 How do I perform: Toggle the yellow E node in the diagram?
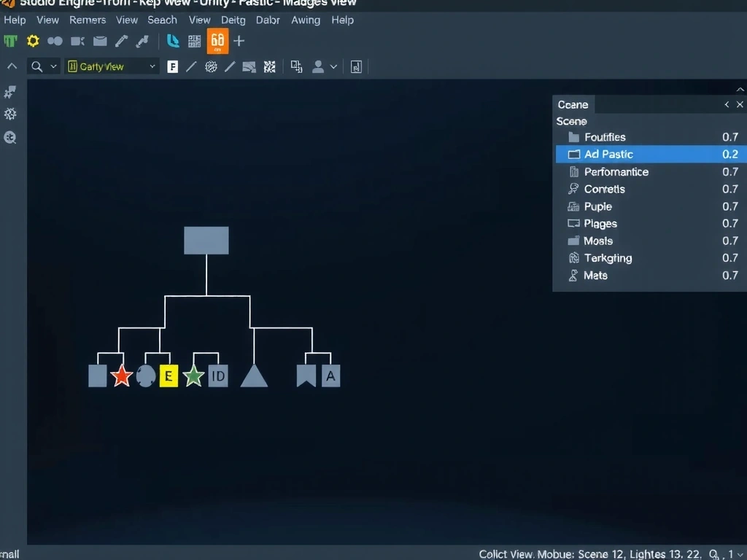coord(168,376)
